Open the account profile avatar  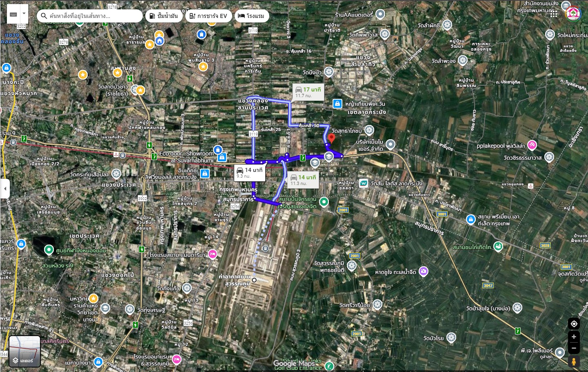573,14
